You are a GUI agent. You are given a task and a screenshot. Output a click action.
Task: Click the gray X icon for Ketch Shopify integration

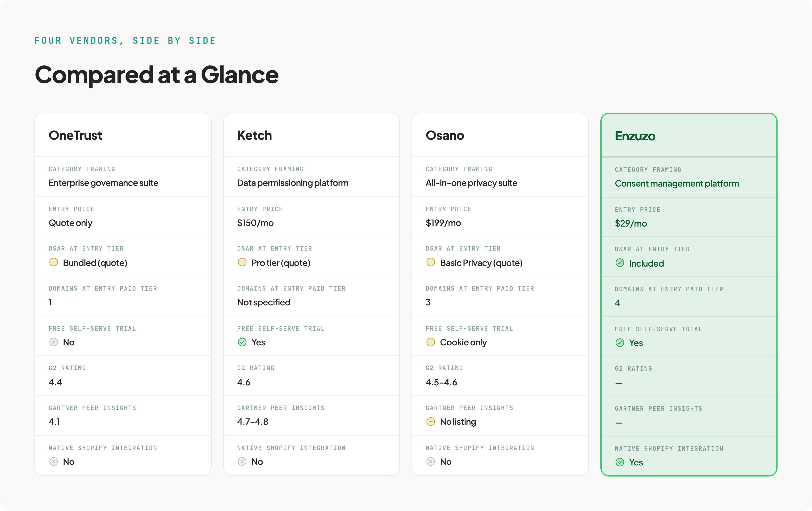tap(242, 461)
